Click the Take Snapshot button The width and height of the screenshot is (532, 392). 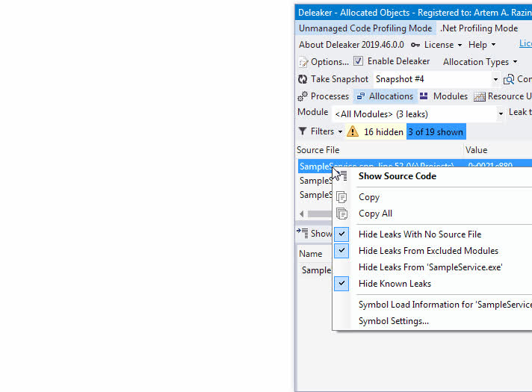click(333, 79)
